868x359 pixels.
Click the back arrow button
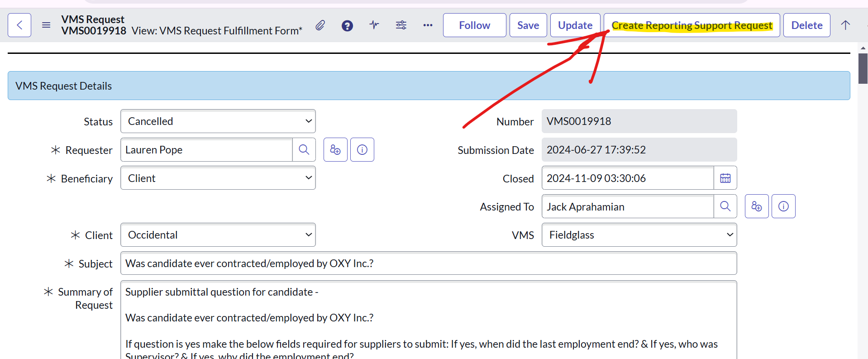tap(19, 25)
